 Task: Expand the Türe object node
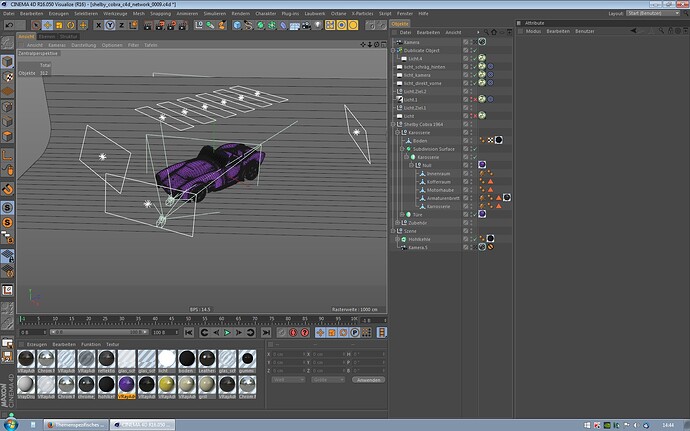point(402,214)
